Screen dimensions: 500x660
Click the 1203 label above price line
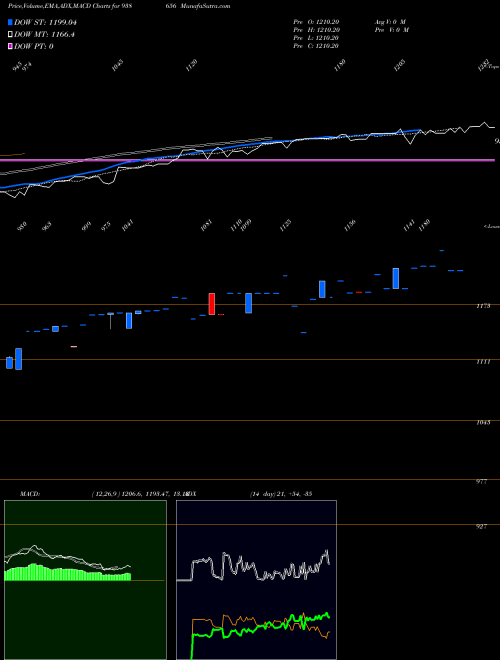point(399,65)
